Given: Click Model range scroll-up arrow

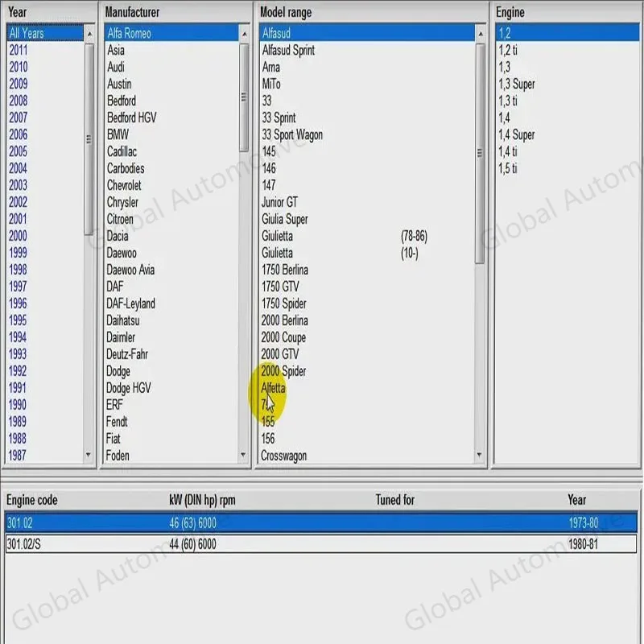Looking at the screenshot, I should [481, 33].
